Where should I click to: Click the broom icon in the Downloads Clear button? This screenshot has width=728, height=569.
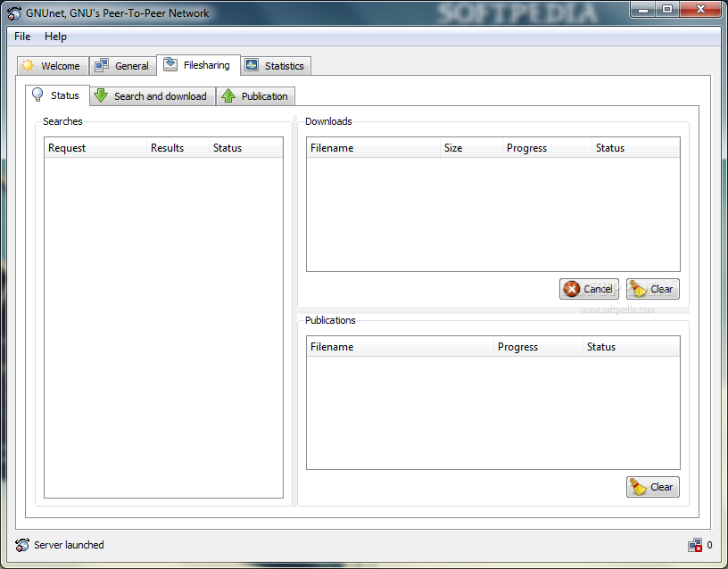[638, 289]
